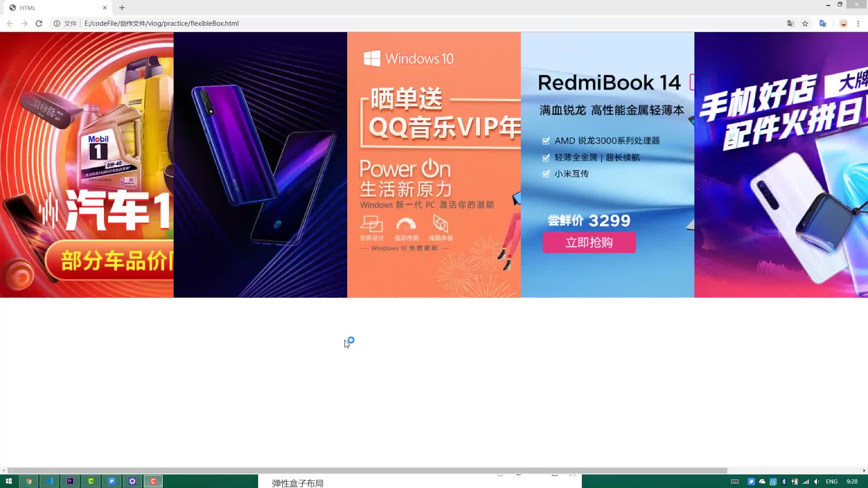Click the Windows 10 QQ音乐 banner
The width and height of the screenshot is (868, 488).
(434, 164)
